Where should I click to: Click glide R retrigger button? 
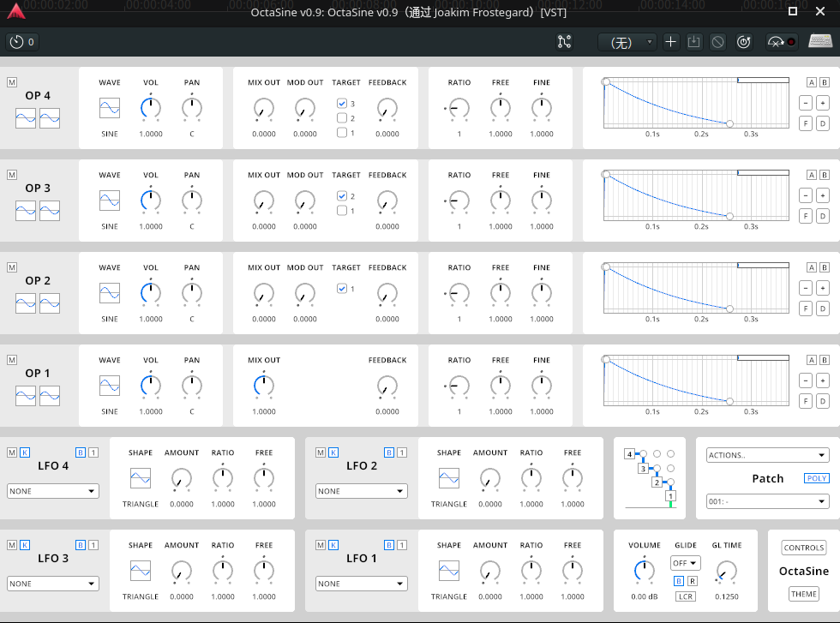[x=693, y=581]
